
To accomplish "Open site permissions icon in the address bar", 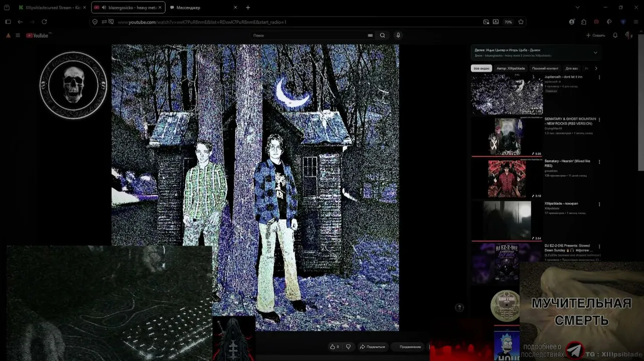I will click(104, 22).
